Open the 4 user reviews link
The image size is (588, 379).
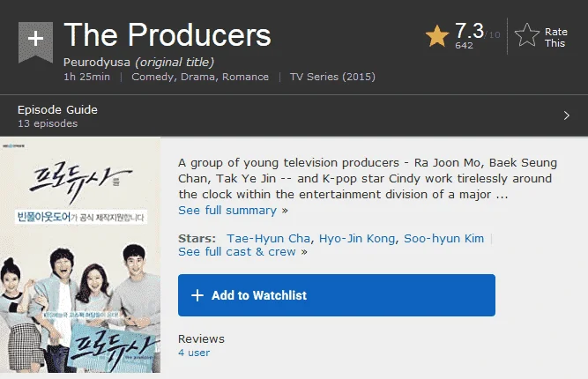pyautogui.click(x=194, y=353)
